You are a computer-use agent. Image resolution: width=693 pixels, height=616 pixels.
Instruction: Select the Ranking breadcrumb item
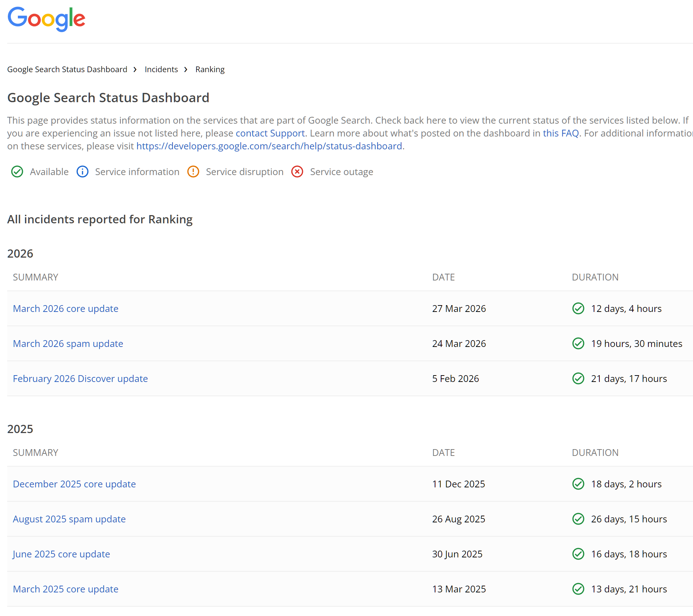click(210, 69)
